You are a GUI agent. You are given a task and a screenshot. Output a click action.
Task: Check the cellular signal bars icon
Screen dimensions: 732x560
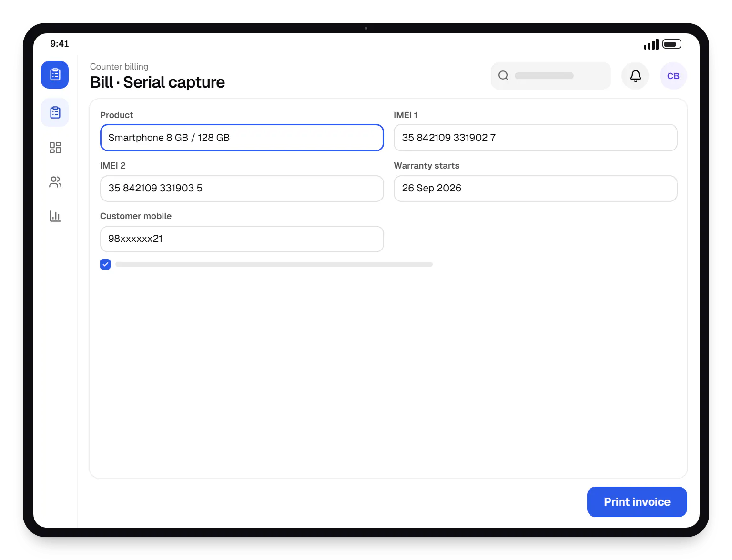pyautogui.click(x=651, y=44)
